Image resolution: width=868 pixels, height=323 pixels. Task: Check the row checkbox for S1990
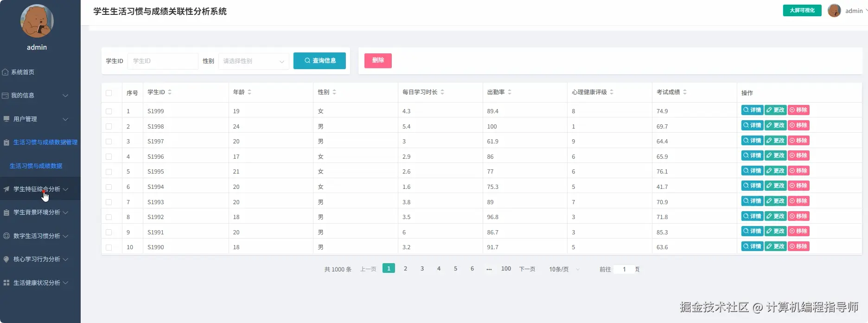[x=109, y=247]
